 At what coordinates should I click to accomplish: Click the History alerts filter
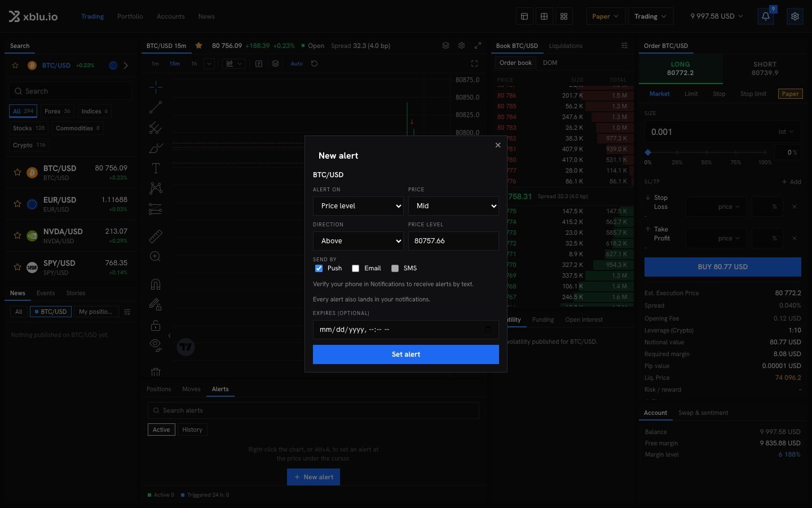(x=192, y=430)
